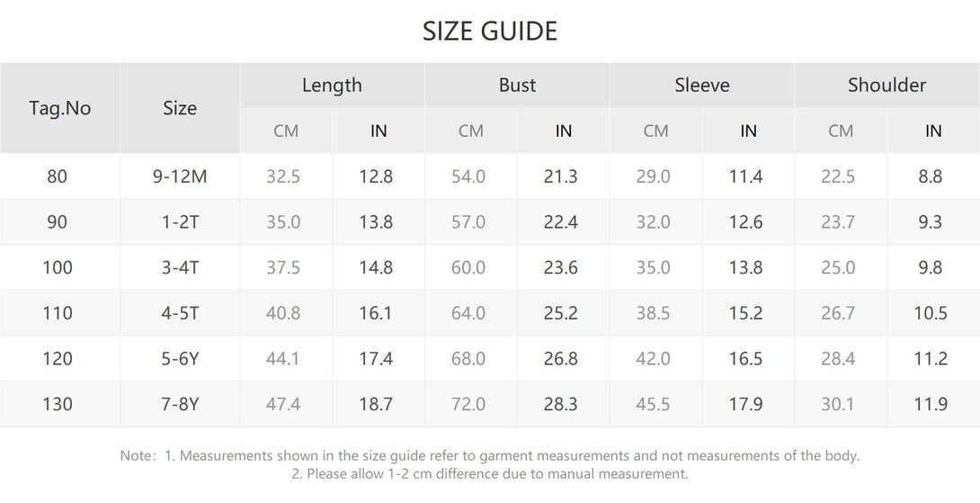The width and height of the screenshot is (980, 503).
Task: Select the 9-12M size cell
Action: click(180, 176)
